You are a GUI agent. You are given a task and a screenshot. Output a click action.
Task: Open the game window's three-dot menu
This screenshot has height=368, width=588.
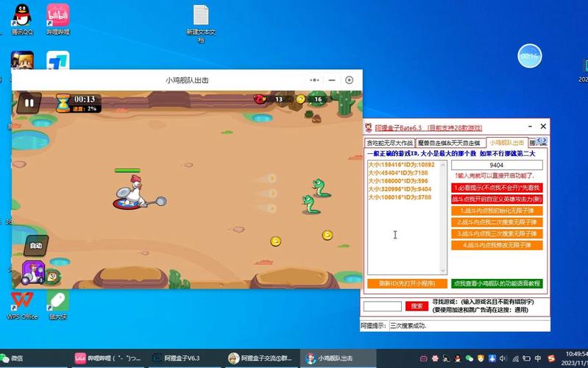point(314,80)
